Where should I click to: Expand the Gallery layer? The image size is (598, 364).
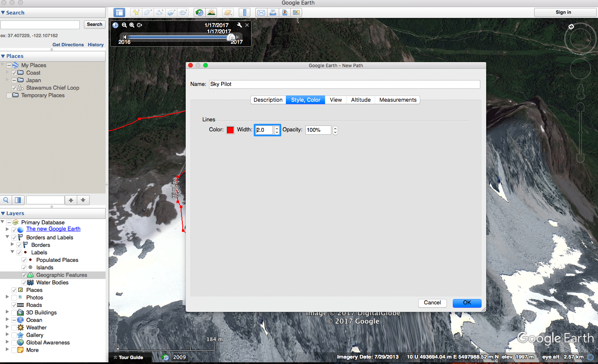(x=7, y=334)
